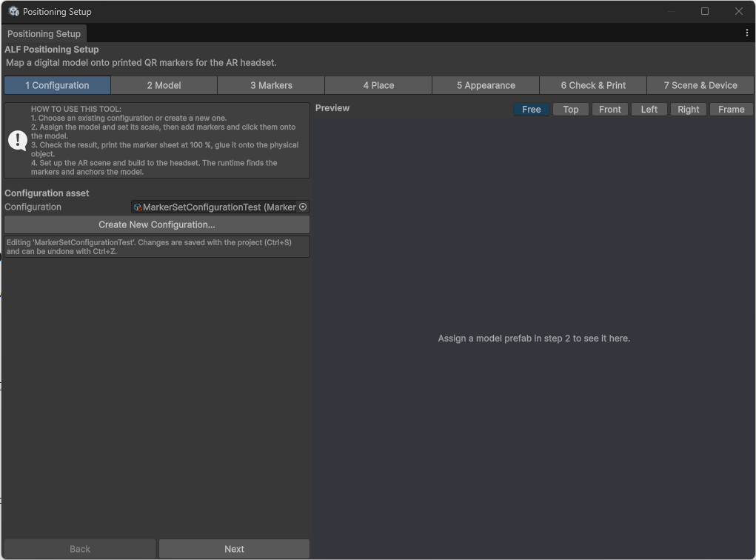
Task: Click the ALF Positioning Setup title
Action: pos(52,49)
